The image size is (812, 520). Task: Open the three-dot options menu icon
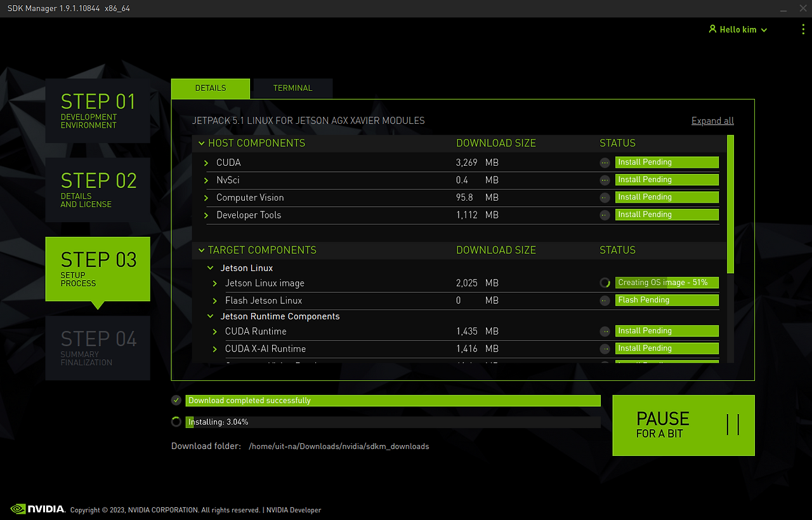point(803,29)
